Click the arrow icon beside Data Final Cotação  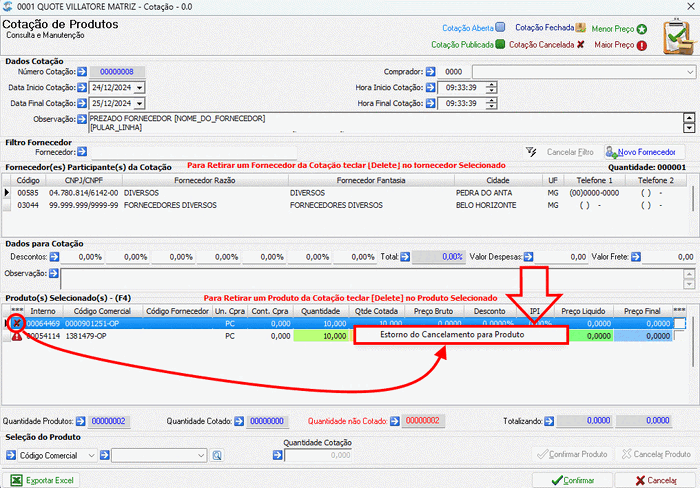(x=82, y=103)
